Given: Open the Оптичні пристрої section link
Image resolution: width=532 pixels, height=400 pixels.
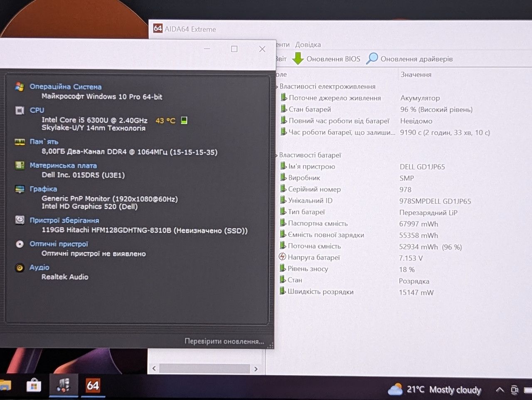Looking at the screenshot, I should 59,244.
